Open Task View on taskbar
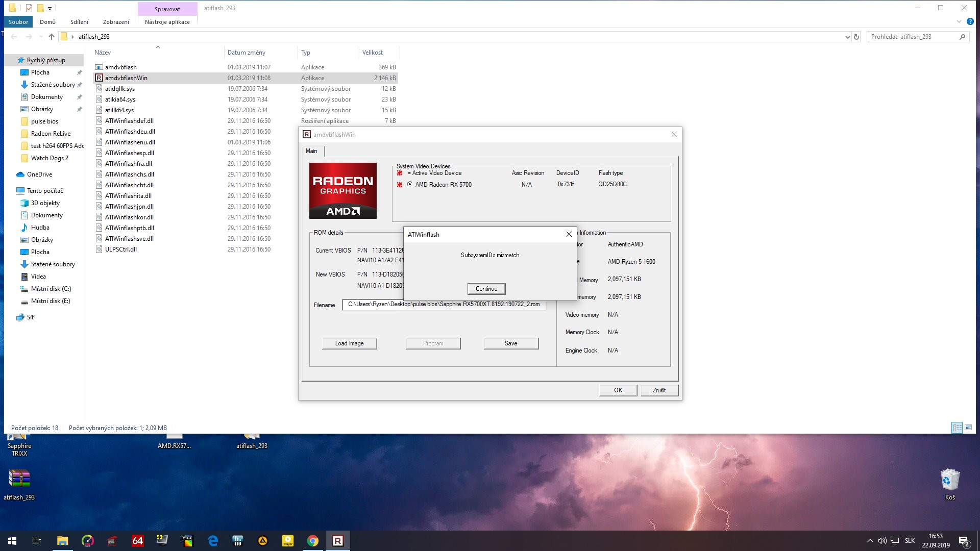This screenshot has width=980, height=551. (x=37, y=541)
